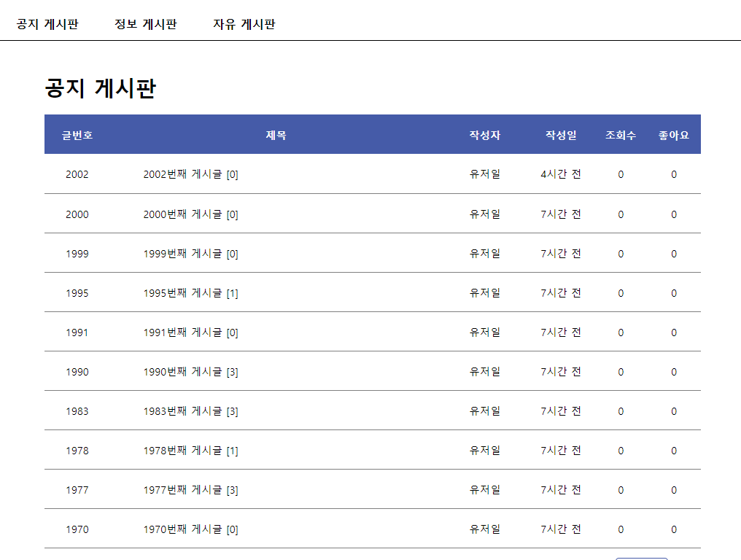Click the 작성일 column header
This screenshot has width=741, height=560.
561,135
